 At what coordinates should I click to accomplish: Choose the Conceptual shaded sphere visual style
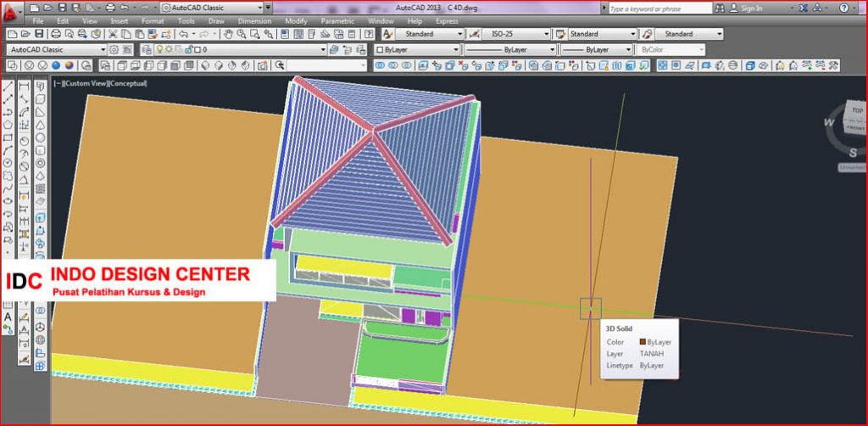coord(70,65)
